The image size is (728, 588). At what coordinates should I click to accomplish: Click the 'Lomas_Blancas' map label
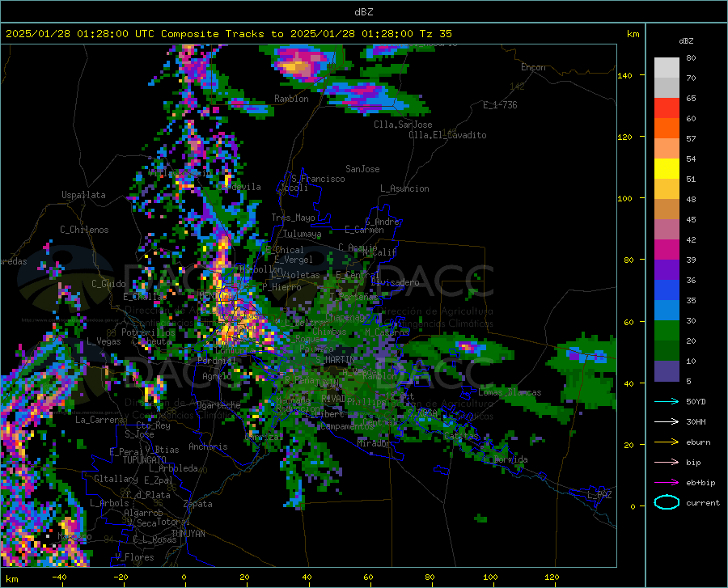510,392
